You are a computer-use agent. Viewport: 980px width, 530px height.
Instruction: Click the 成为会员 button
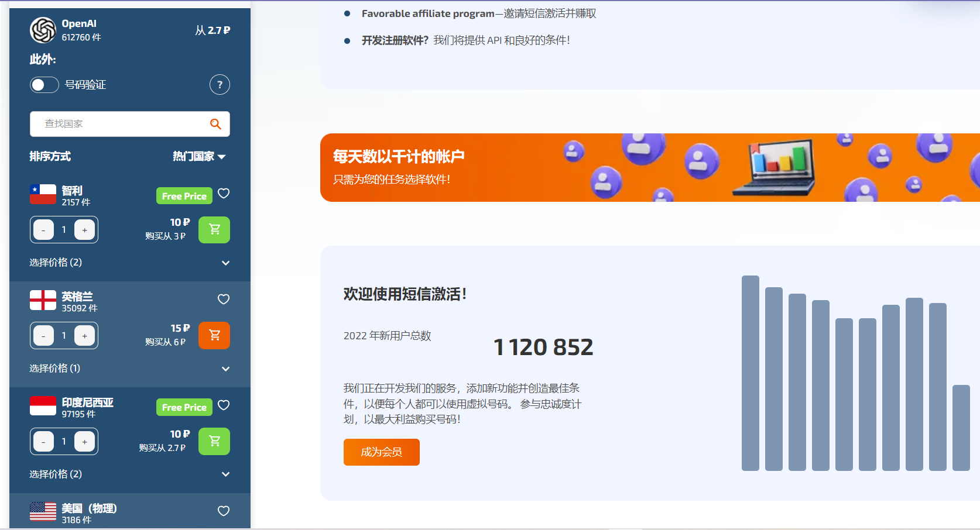(381, 452)
